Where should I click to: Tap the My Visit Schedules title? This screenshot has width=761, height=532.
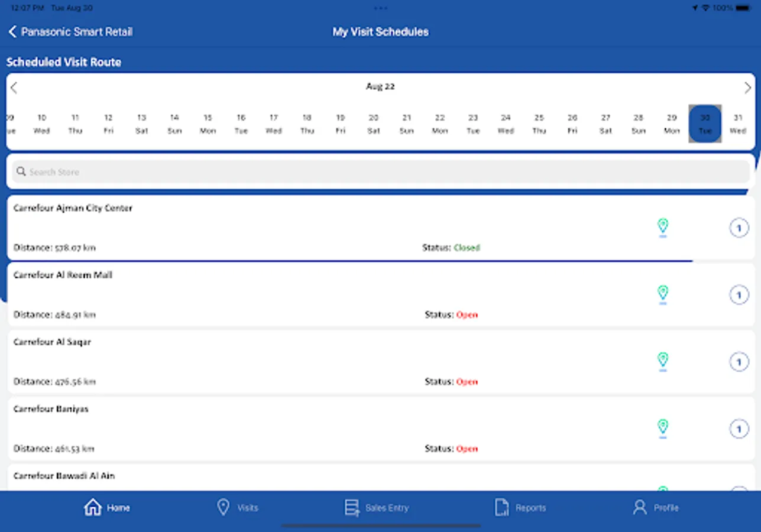point(381,32)
